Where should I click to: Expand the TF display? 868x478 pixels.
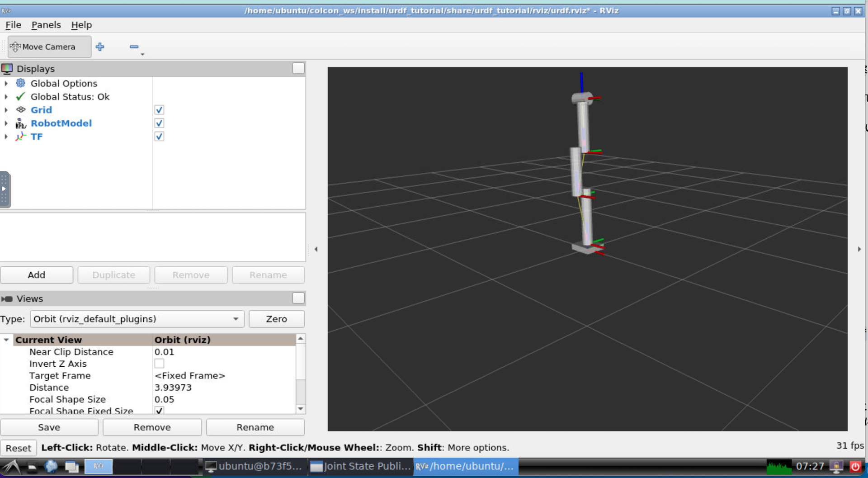coord(6,137)
